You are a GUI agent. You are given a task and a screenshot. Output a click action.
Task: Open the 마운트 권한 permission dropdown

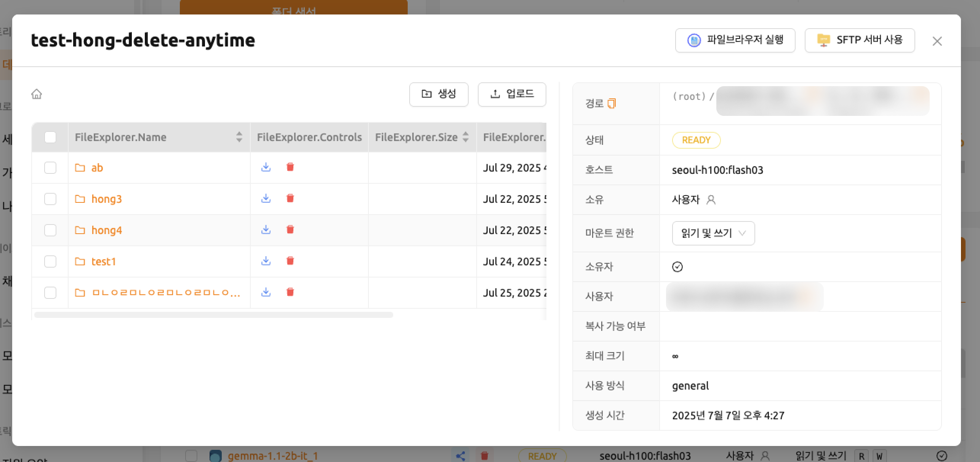tap(713, 233)
